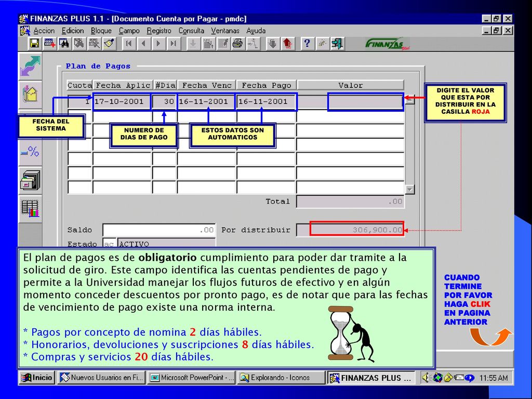Screen dimensions: 532x399
Task: Click the Fecha Aplic field 17-10-2001
Action: click(x=122, y=102)
